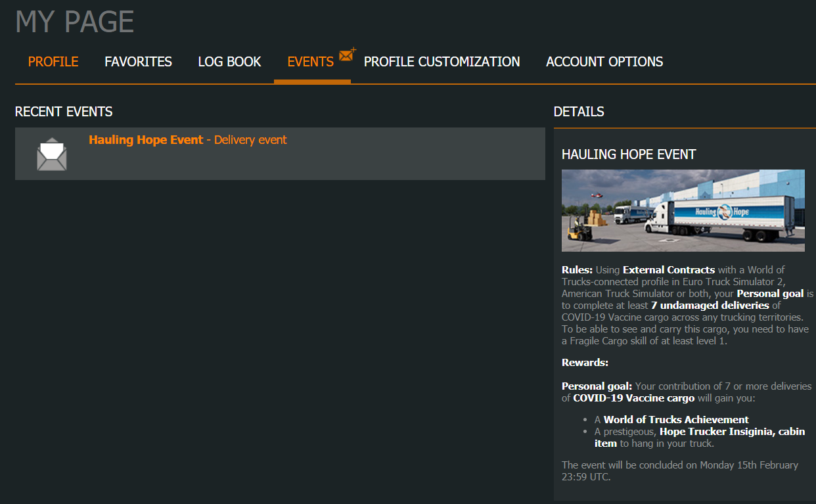This screenshot has height=504, width=816.
Task: Click the MY PAGE heading
Action: click(x=75, y=22)
